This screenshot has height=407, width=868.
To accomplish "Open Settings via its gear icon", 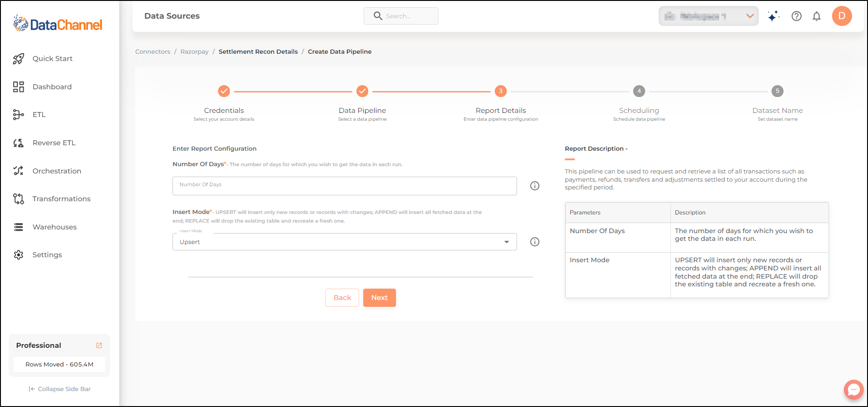I will point(18,255).
